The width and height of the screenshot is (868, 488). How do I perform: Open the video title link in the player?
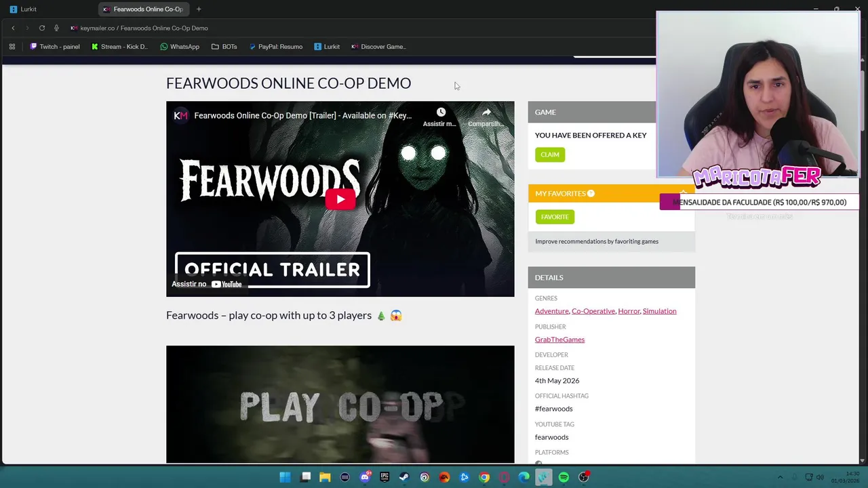[x=302, y=116]
